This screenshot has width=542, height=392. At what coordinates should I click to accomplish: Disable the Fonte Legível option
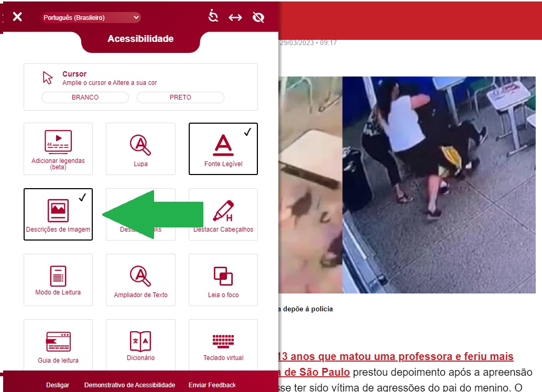[x=223, y=149]
